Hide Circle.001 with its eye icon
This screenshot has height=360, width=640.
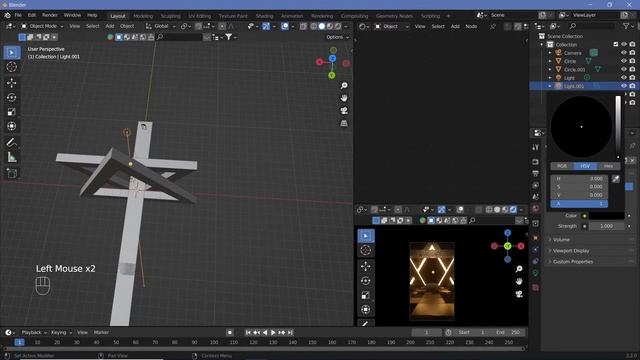coord(624,69)
